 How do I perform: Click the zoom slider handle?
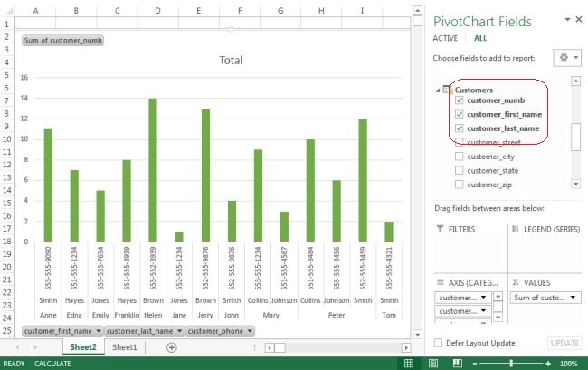[x=511, y=364]
